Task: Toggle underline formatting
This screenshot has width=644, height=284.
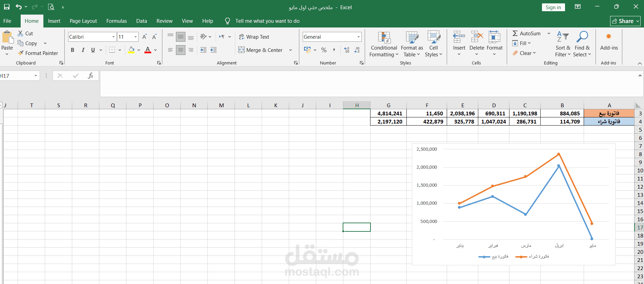Action: coord(93,50)
